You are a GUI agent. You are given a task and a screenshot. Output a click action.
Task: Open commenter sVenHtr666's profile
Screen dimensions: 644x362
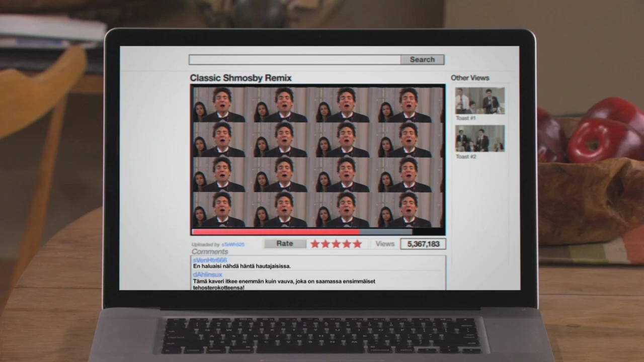pyautogui.click(x=210, y=260)
